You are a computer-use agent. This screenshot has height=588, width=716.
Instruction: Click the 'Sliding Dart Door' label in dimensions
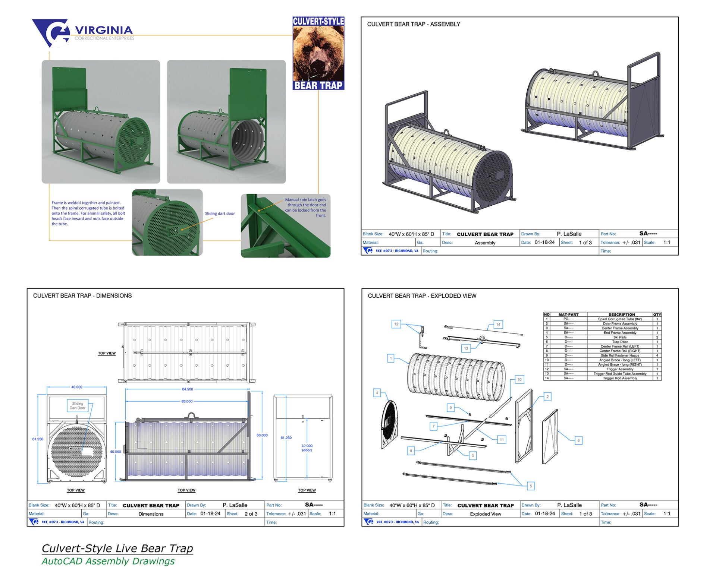point(78,406)
